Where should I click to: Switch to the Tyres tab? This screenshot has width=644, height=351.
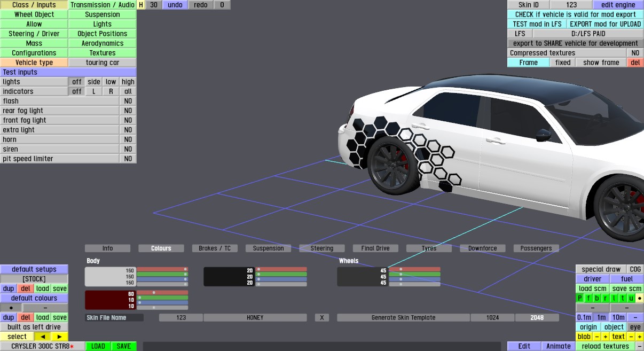point(429,248)
